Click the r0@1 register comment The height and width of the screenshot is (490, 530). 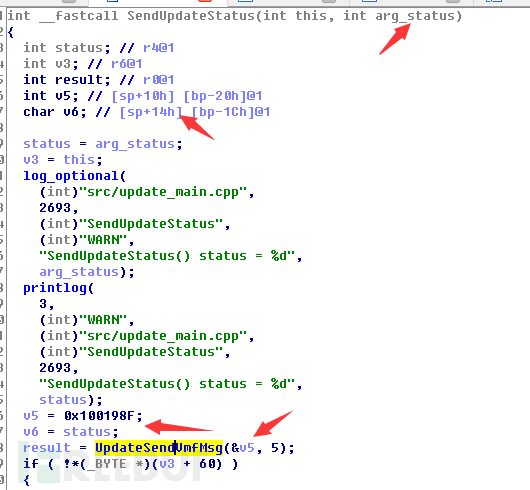coord(159,80)
